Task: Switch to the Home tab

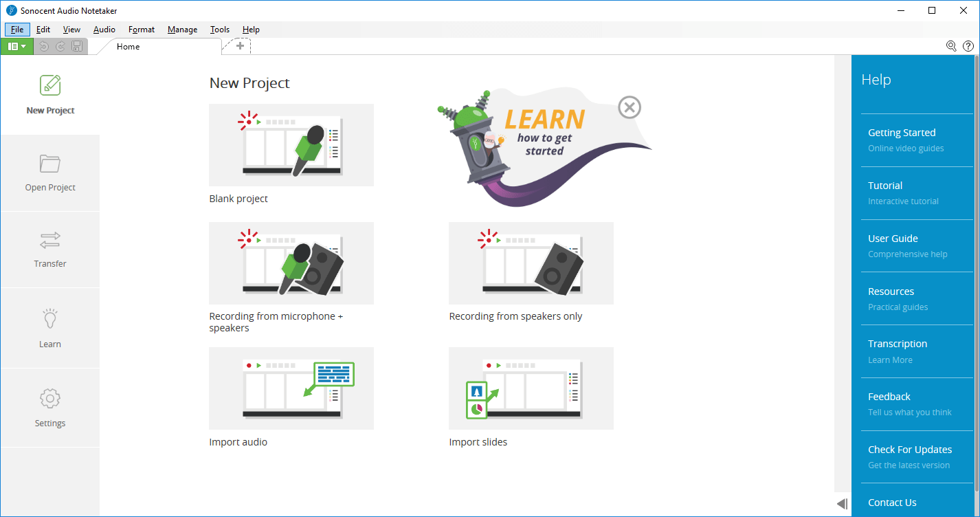Action: click(x=128, y=46)
